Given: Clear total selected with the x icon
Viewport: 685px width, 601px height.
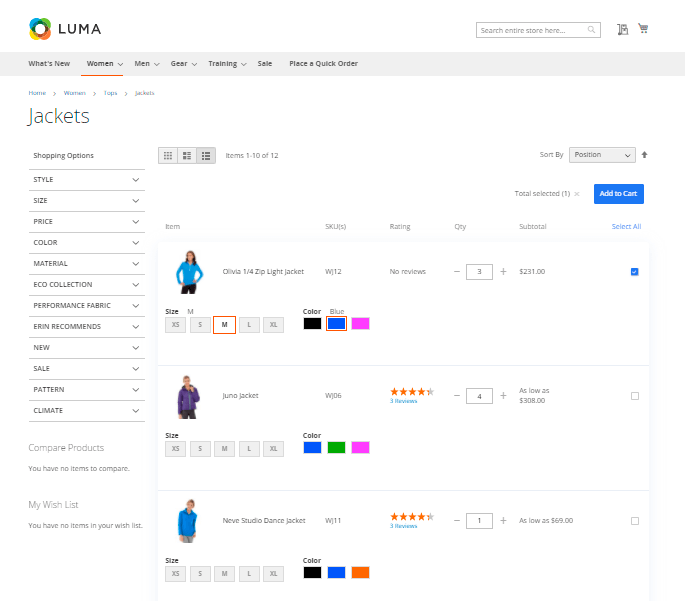Looking at the screenshot, I should coord(577,194).
